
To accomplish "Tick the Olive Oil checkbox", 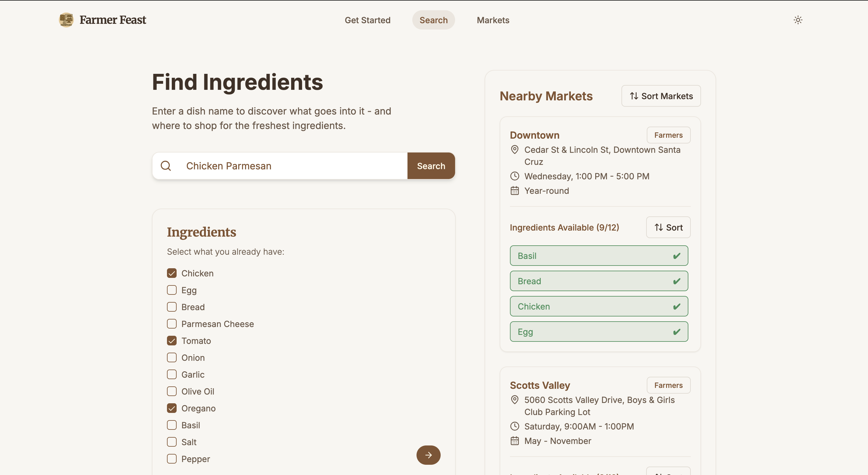I will (x=172, y=391).
